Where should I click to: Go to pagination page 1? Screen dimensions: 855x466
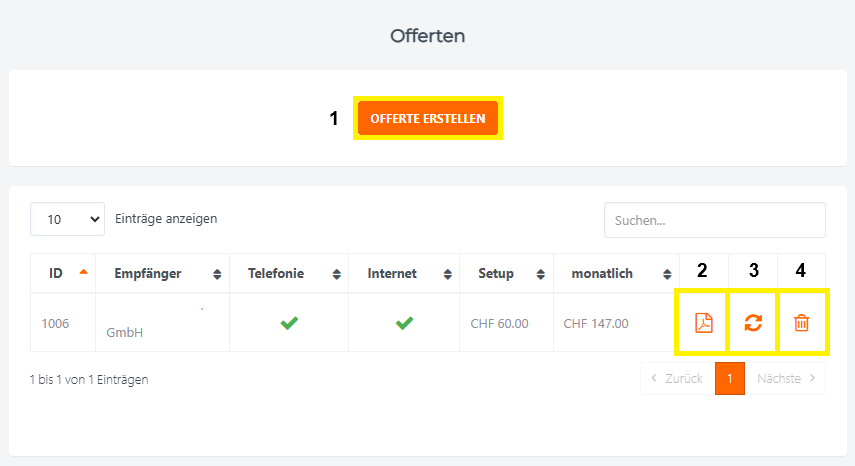click(730, 379)
